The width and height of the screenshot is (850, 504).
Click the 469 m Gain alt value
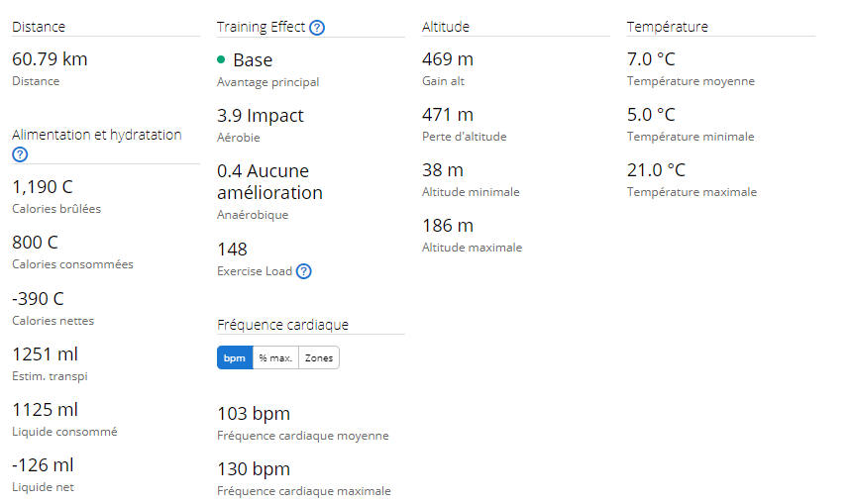pos(448,59)
